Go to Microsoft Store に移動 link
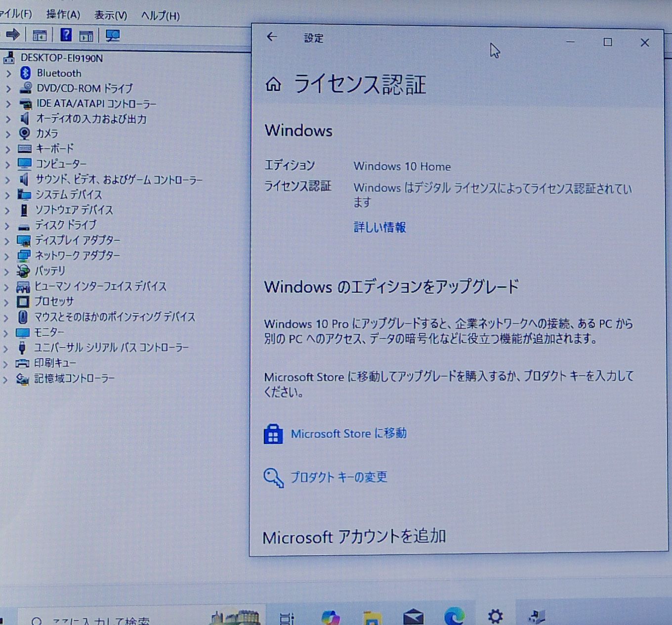Screen dimensions: 672x625 click(348, 434)
